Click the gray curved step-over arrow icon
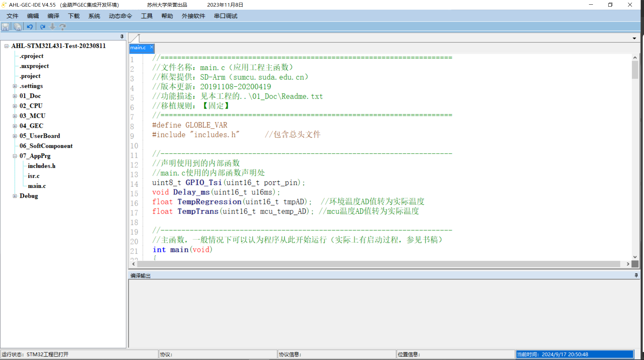 point(62,27)
